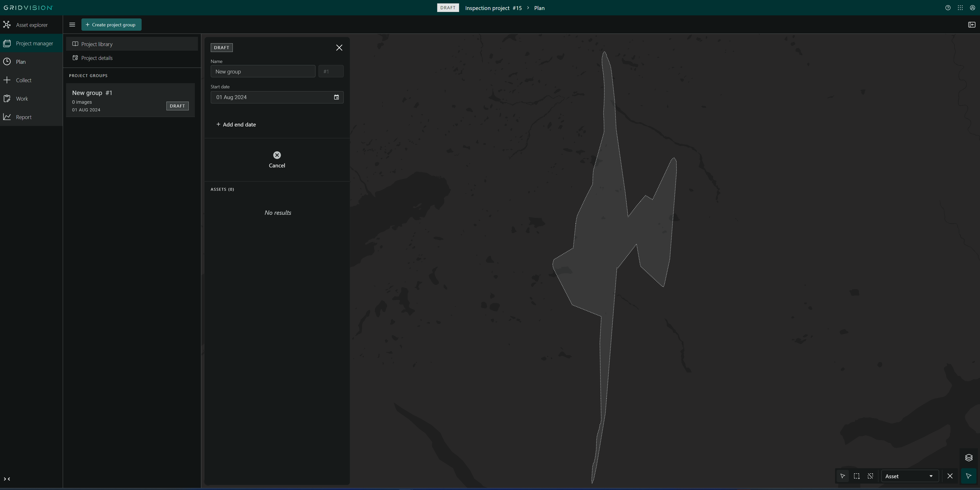Open the start date calendar picker

pyautogui.click(x=336, y=97)
